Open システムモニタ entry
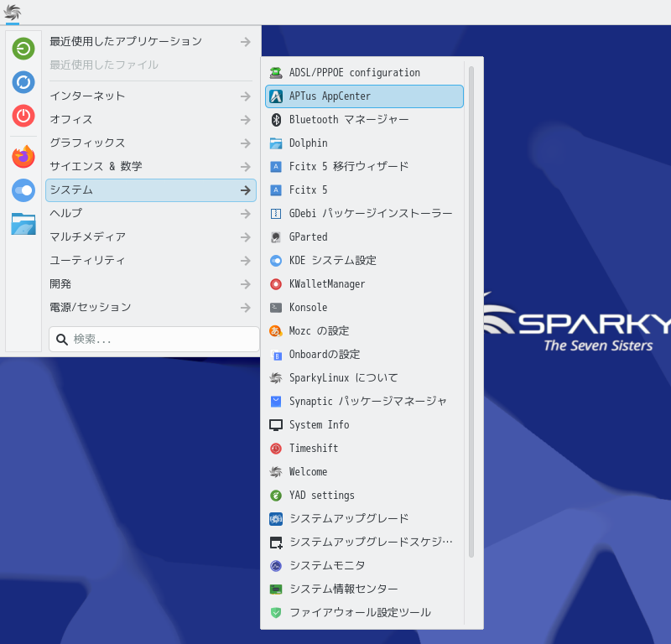This screenshot has height=644, width=671. (364, 566)
